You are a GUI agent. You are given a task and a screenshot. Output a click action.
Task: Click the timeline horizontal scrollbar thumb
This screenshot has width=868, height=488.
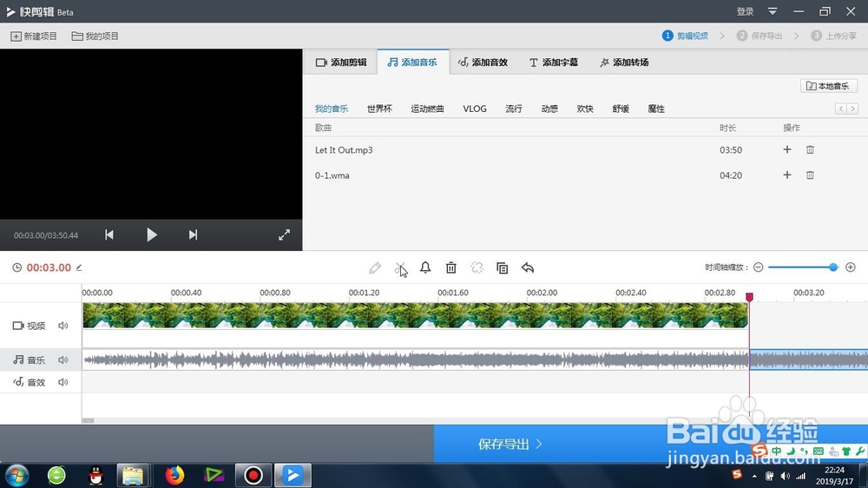(88, 420)
